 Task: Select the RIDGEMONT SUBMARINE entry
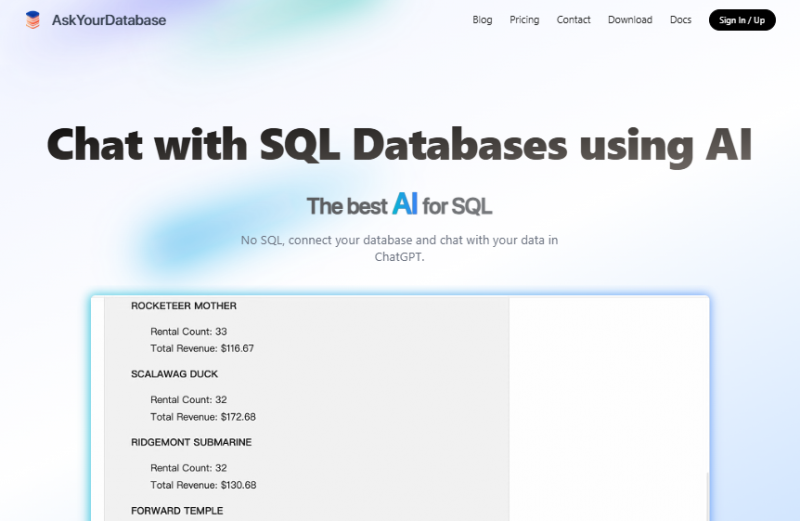[191, 442]
